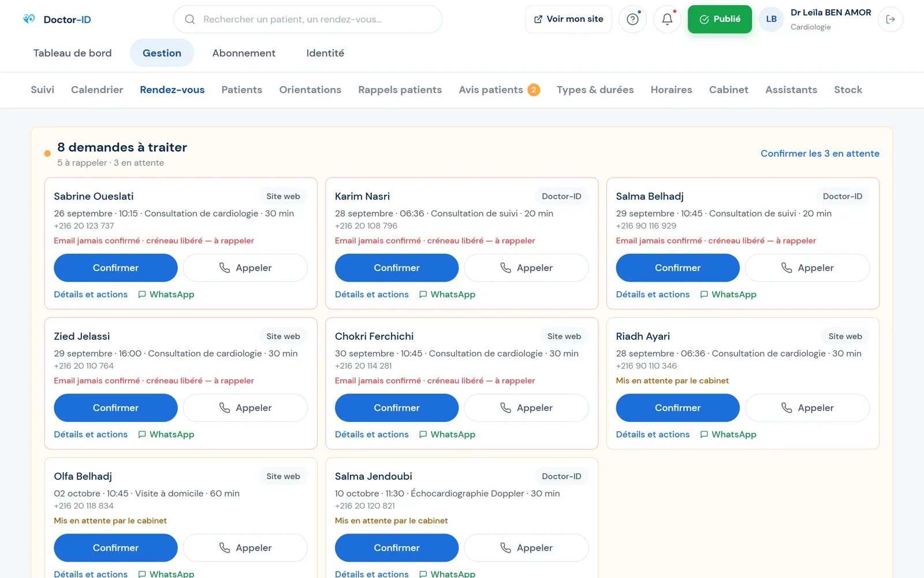
Task: Click the Avis patients badge showing 2
Action: 534,90
